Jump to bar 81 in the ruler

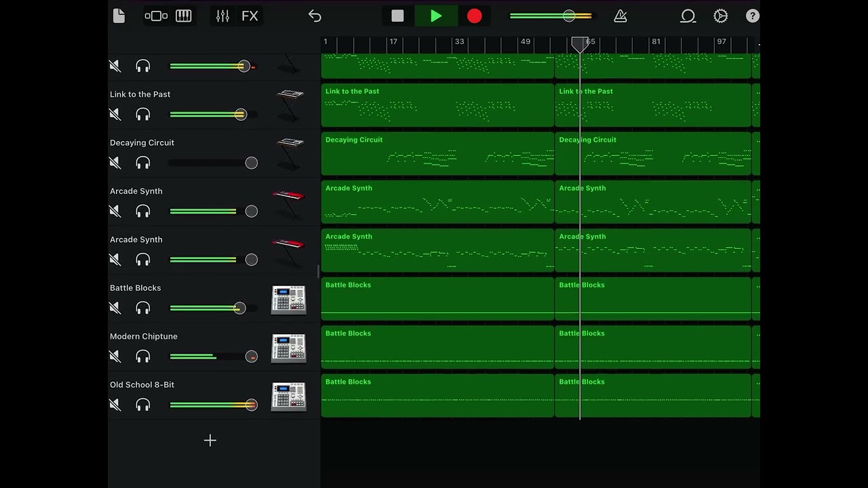click(656, 42)
